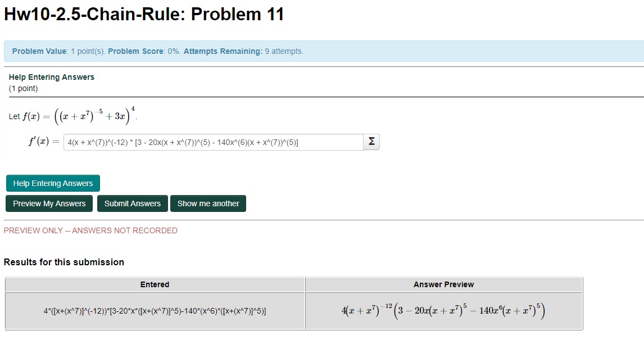Screen dimensions: 644x358
Task: Click the Answer Preview formula cell
Action: pos(443,311)
